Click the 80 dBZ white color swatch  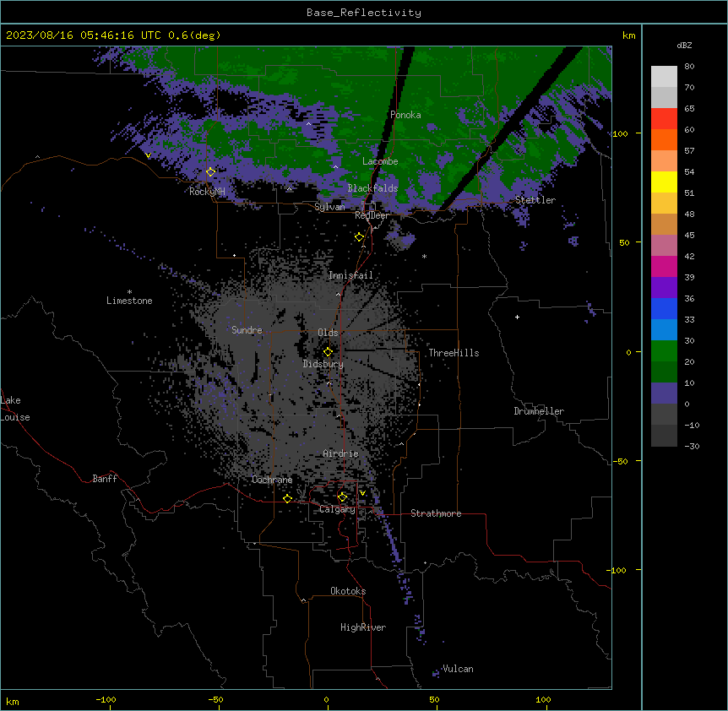click(x=664, y=77)
